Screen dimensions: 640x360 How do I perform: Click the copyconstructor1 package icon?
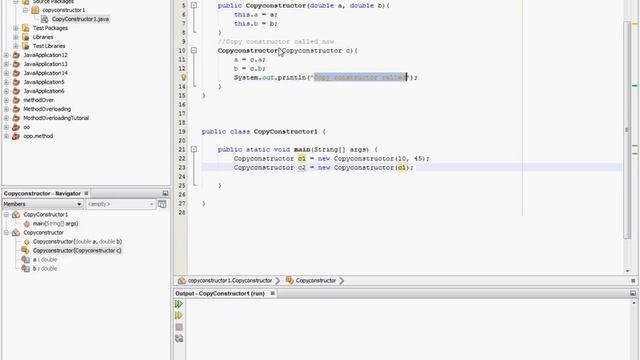click(36, 10)
